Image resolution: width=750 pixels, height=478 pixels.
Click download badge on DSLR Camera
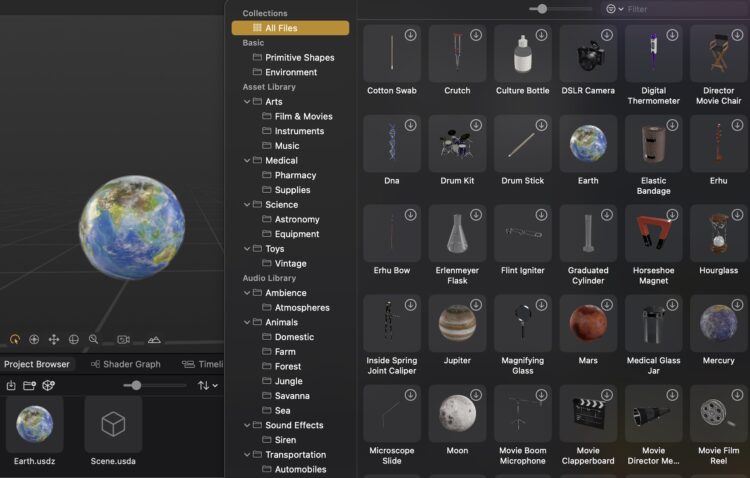607,35
